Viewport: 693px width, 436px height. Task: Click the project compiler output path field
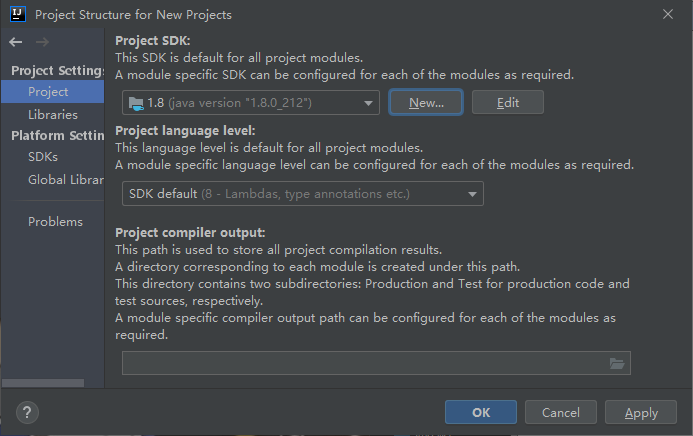364,363
